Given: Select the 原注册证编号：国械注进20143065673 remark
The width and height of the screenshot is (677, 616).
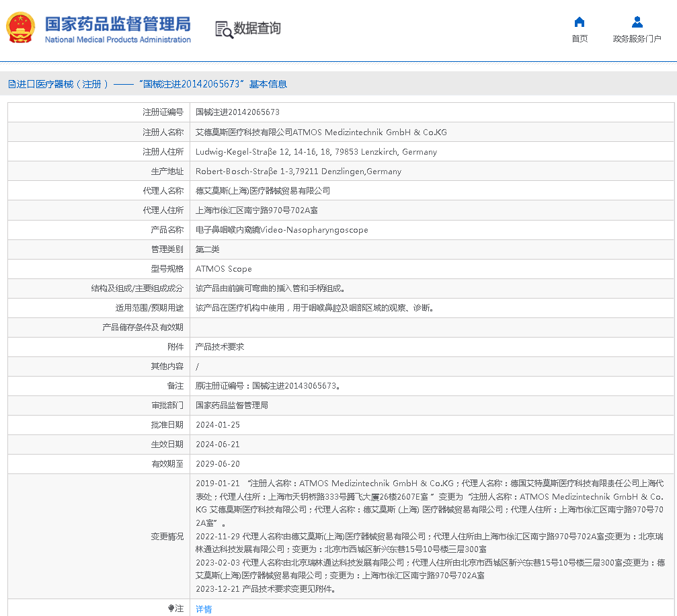Looking at the screenshot, I should coord(268,386).
